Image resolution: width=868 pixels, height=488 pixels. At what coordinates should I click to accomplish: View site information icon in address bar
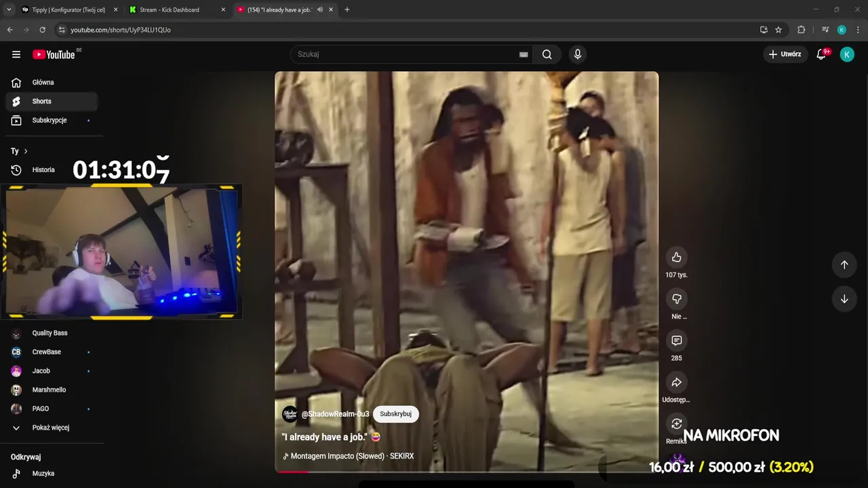pyautogui.click(x=62, y=30)
